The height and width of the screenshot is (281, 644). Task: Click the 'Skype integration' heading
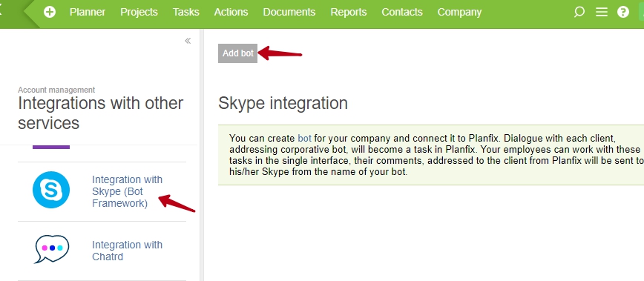pyautogui.click(x=283, y=103)
